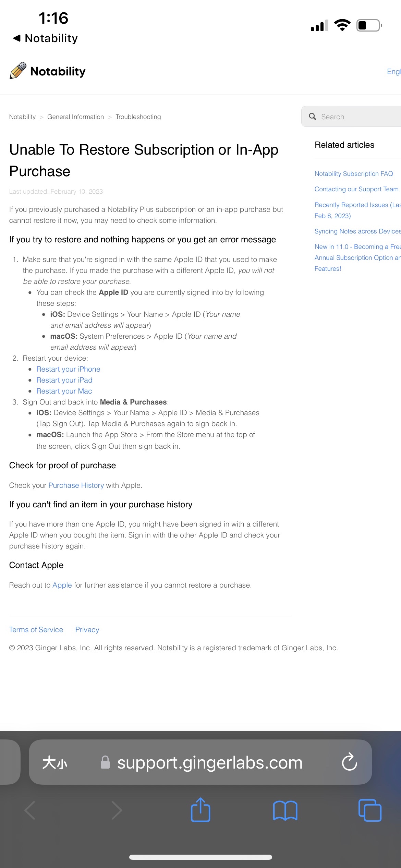This screenshot has height=868, width=401.
Task: Return to the Notability app
Action: [x=46, y=38]
